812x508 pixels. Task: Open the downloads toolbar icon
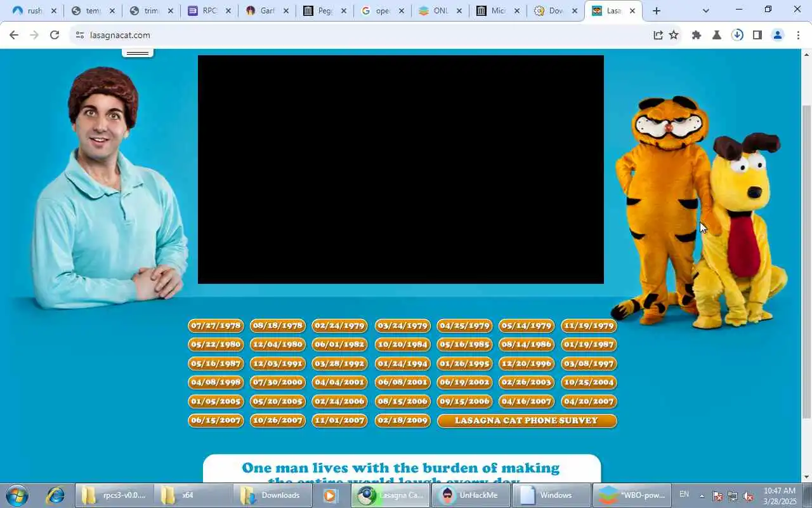click(737, 35)
